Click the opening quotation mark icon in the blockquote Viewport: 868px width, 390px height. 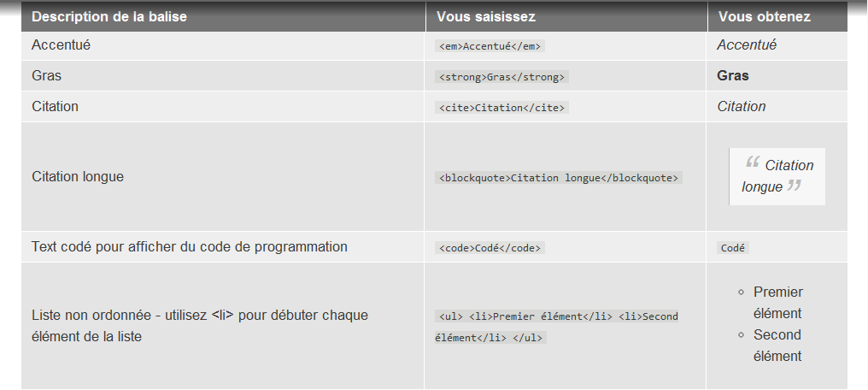(753, 162)
